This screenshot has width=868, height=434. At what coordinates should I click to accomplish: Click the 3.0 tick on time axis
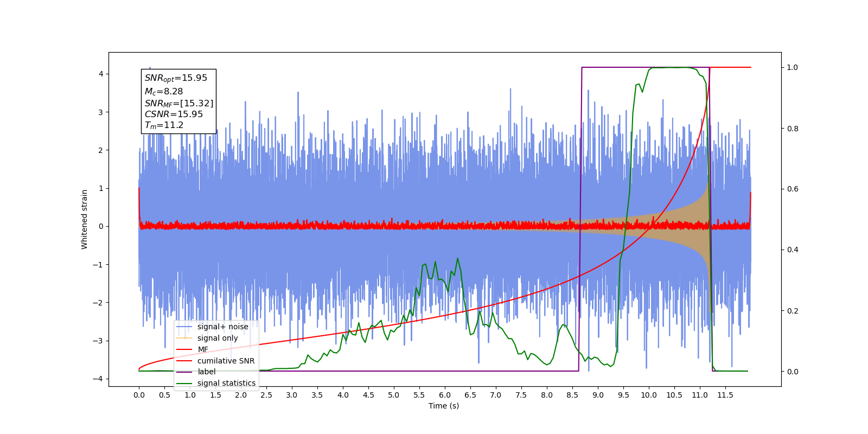292,395
